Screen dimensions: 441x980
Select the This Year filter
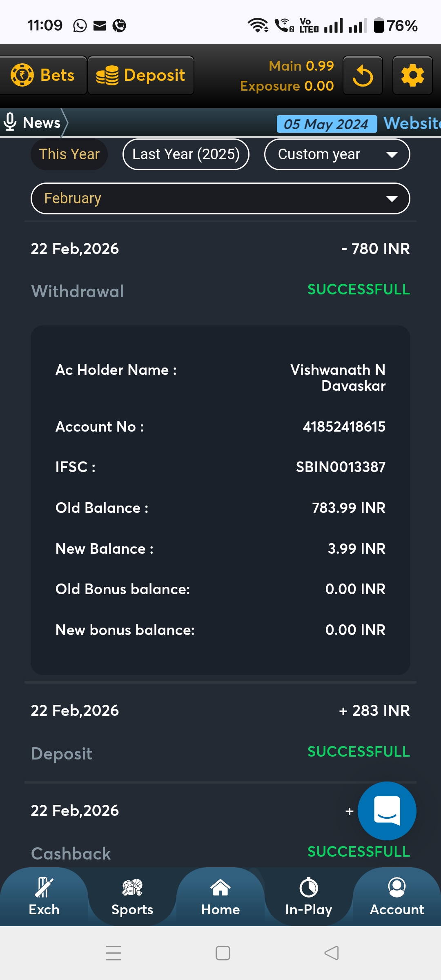click(x=69, y=154)
